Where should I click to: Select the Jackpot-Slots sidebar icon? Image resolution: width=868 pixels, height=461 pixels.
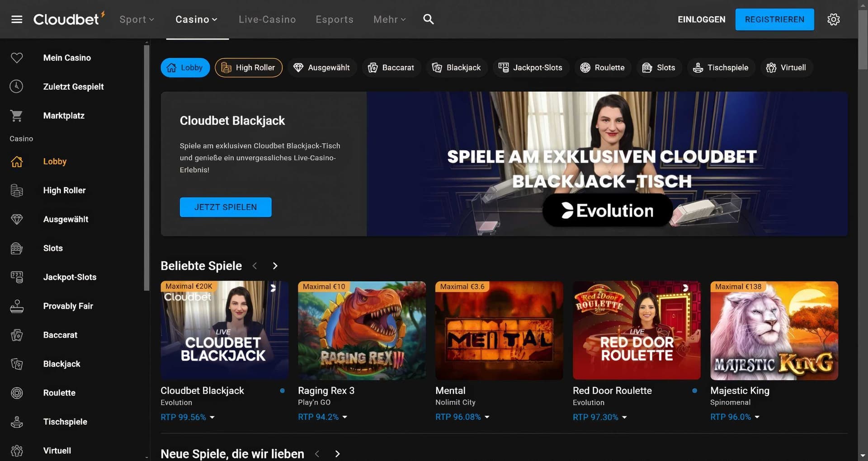point(17,277)
